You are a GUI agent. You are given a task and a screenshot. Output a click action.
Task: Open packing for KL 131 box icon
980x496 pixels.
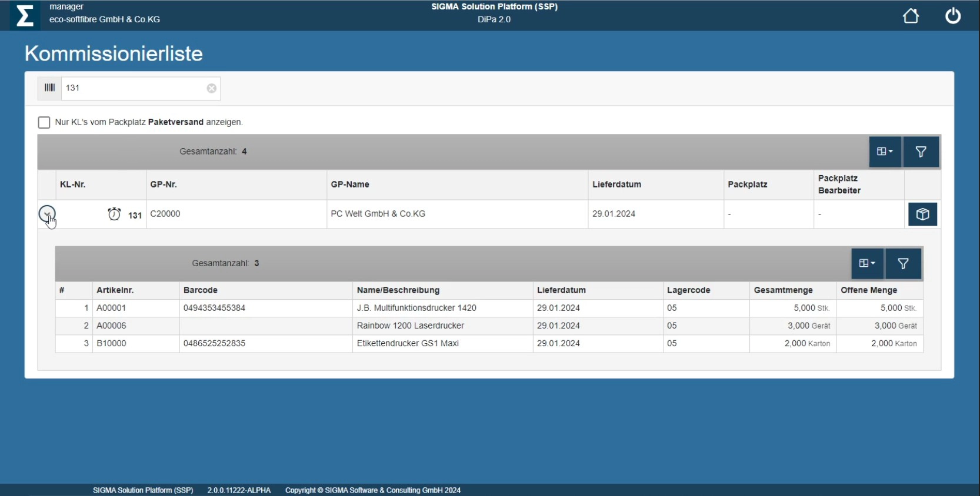pos(922,215)
